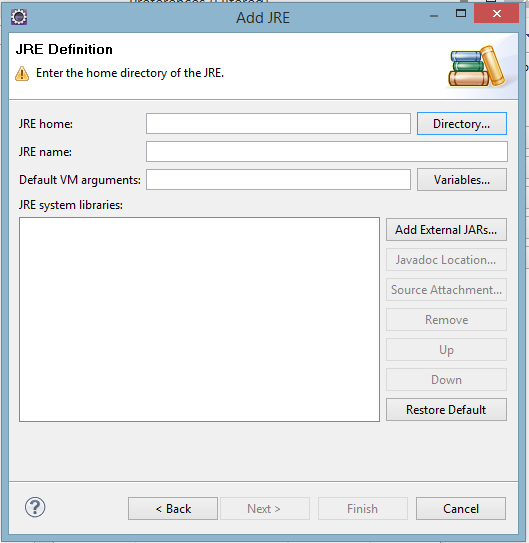Focus the JRE home input field
Viewport: 529px width, 543px height.
278,124
